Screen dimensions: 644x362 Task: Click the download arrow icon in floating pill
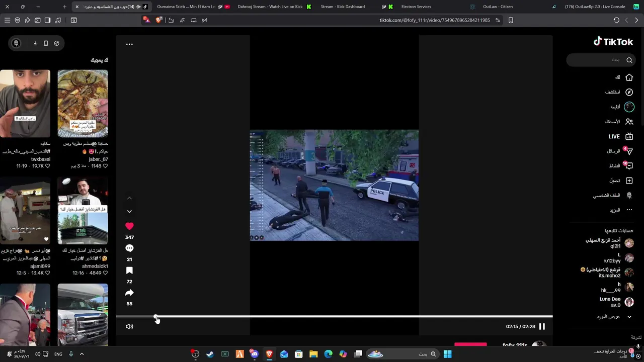point(35,43)
